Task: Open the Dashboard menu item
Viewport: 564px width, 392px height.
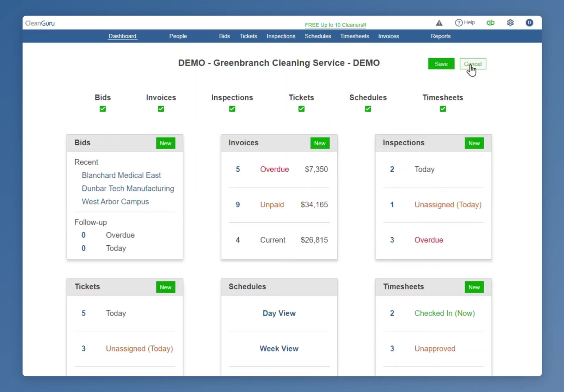Action: click(x=122, y=36)
